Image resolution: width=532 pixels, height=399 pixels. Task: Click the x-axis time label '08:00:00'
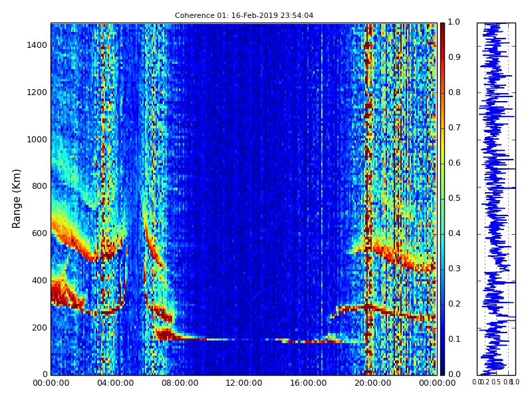coord(180,383)
